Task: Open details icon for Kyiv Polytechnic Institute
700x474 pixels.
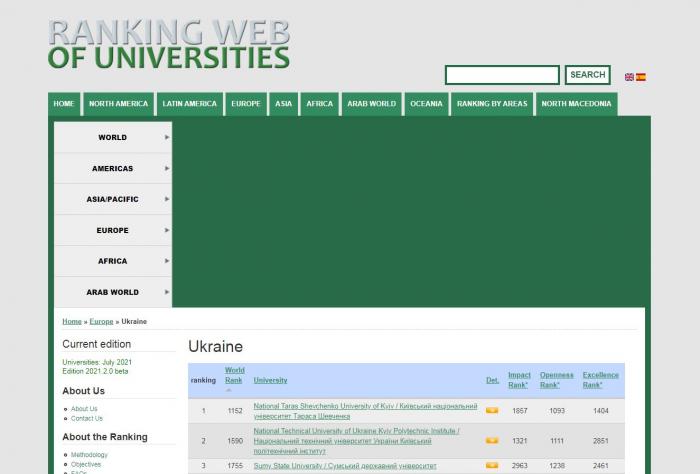Action: pyautogui.click(x=492, y=441)
